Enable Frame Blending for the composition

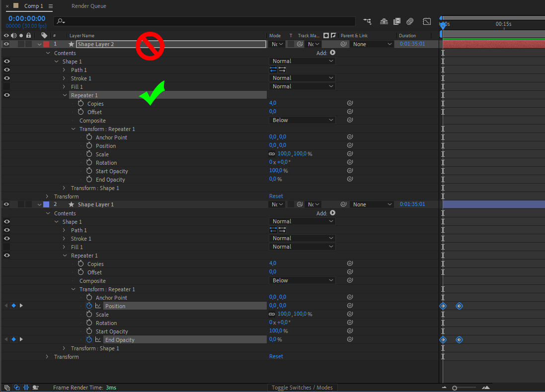[396, 21]
